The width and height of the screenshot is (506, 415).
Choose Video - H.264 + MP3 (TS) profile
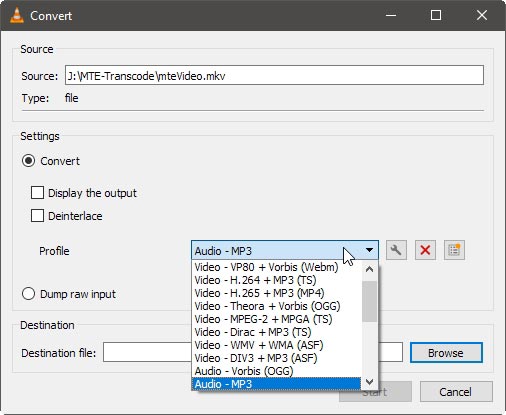pyautogui.click(x=277, y=280)
